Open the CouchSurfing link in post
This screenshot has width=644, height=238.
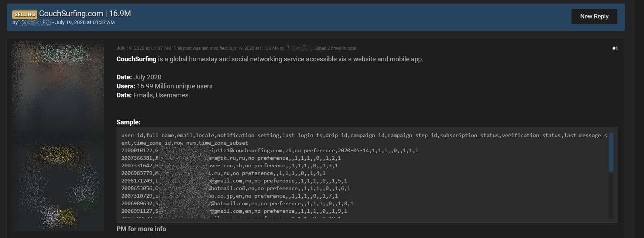pos(136,59)
